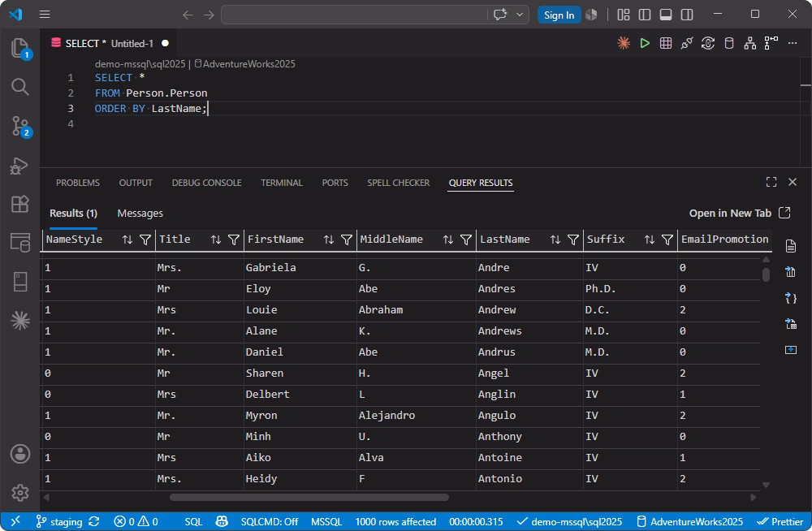Open the VS Code hamburger menu

[45, 14]
